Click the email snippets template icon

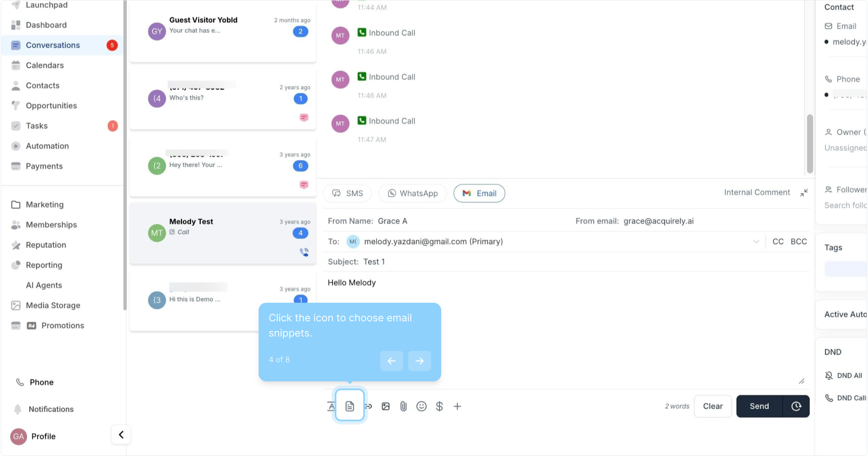[349, 406]
